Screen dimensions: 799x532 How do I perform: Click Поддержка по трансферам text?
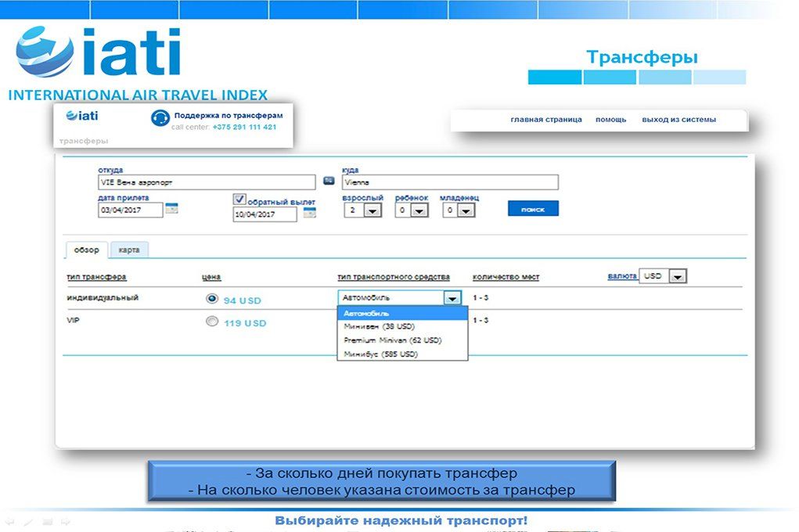(x=229, y=116)
